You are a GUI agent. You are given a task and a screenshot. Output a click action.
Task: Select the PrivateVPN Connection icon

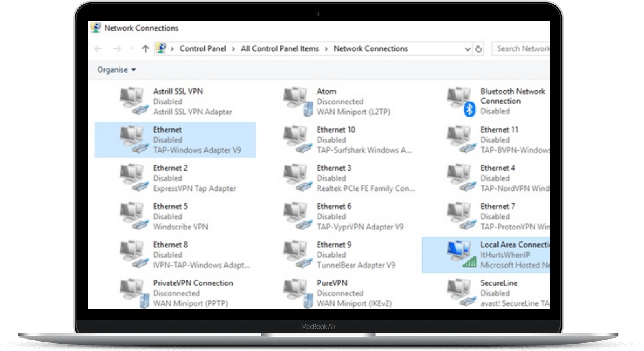click(134, 293)
